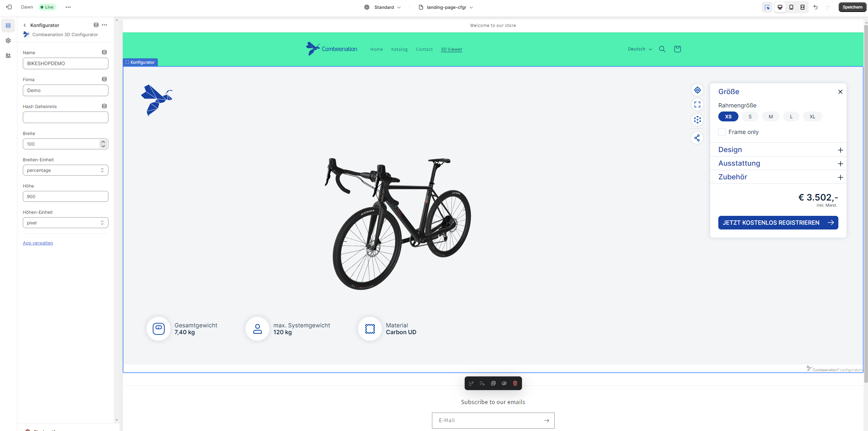Open the landing-page-cfgr template dropdown
This screenshot has width=868, height=431.
pos(446,7)
